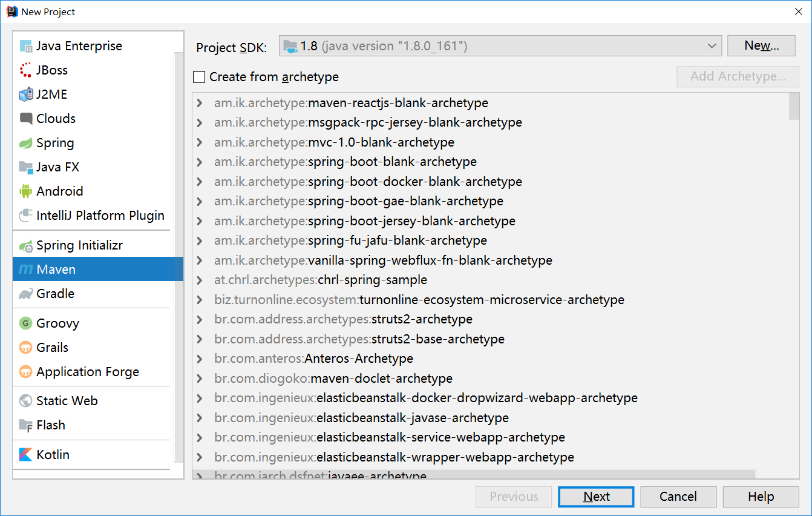Select Spring project type label
812x516 pixels.
(55, 143)
